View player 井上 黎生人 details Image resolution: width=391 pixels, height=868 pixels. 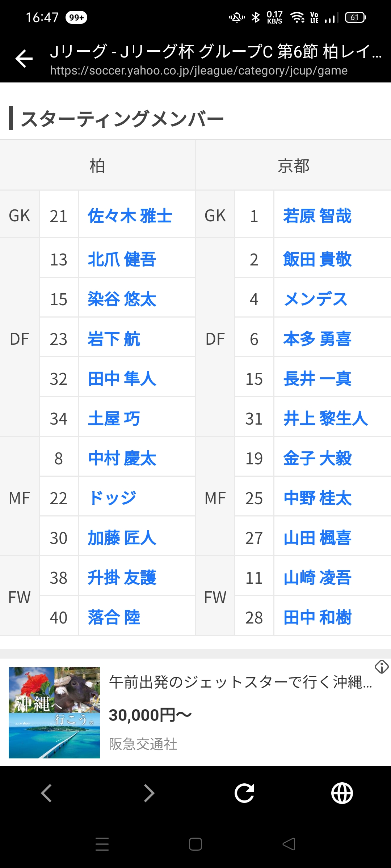325,418
